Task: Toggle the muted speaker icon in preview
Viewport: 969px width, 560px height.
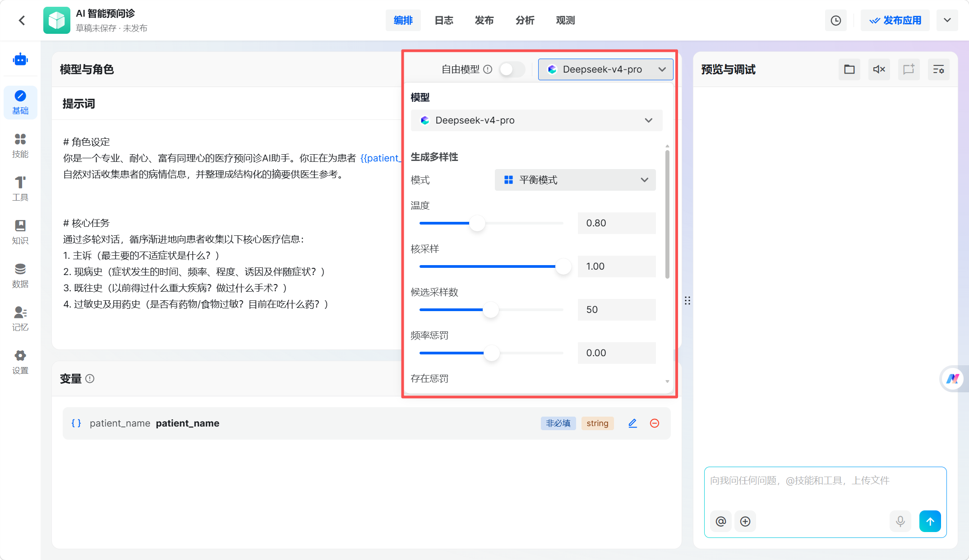Action: point(879,69)
